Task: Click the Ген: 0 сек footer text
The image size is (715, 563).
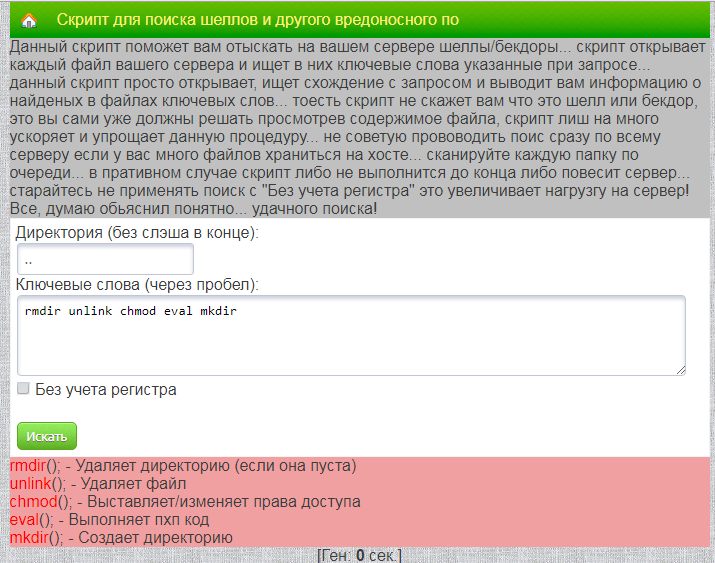Action: [359, 555]
